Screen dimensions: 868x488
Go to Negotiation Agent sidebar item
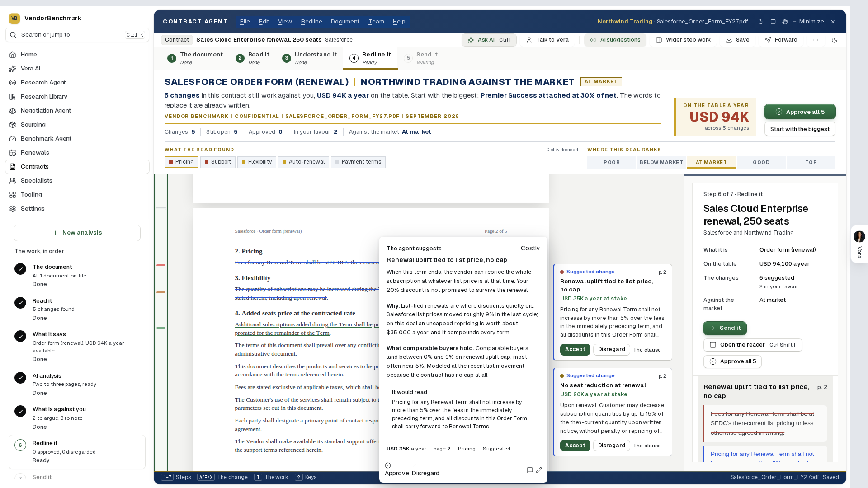click(77, 111)
